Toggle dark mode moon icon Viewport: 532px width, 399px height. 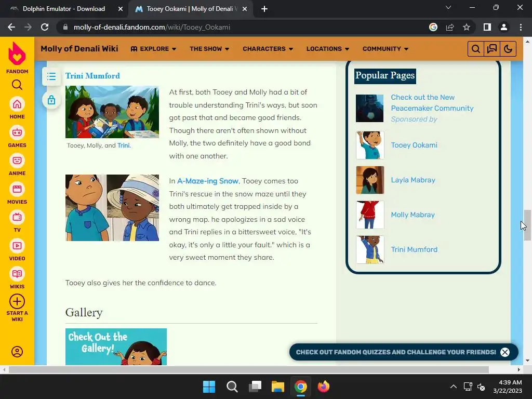pyautogui.click(x=508, y=49)
